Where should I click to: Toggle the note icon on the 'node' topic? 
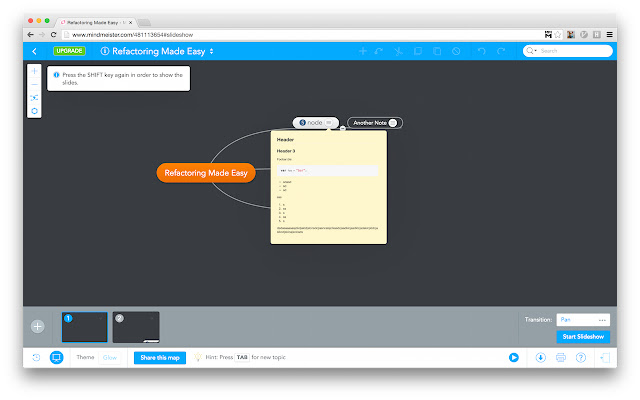(x=329, y=122)
